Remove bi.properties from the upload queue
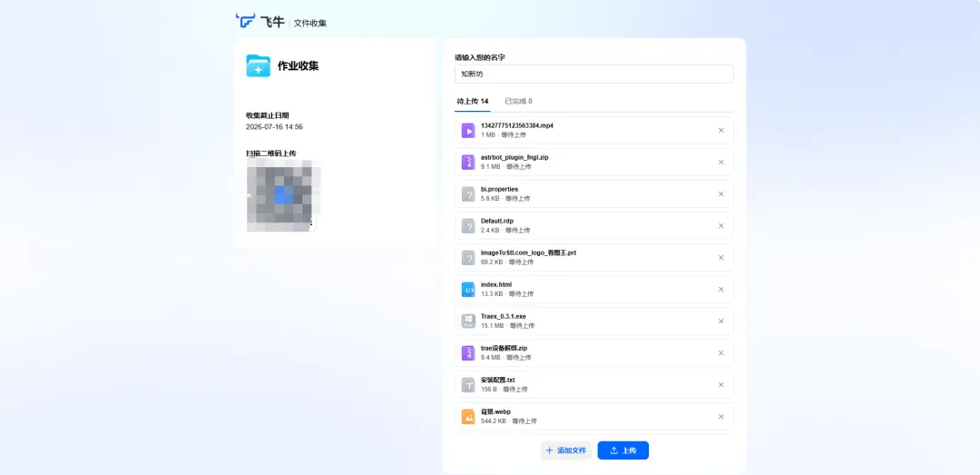 [x=720, y=194]
